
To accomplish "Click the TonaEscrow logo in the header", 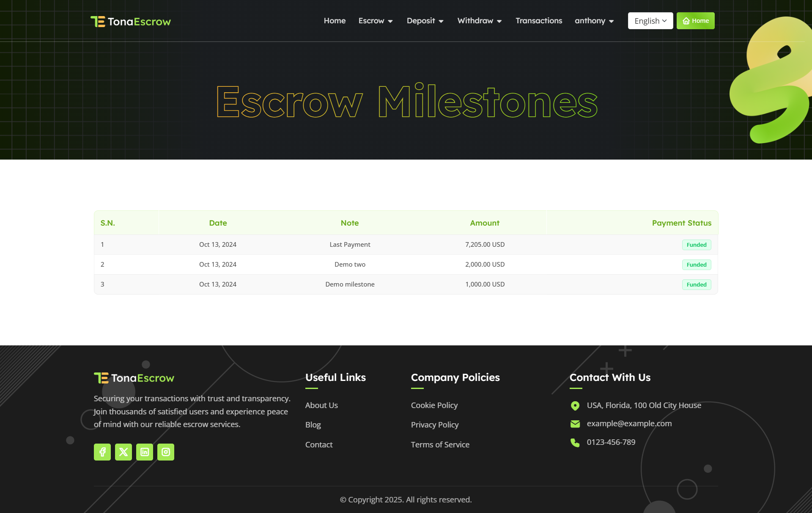I will coord(131,21).
